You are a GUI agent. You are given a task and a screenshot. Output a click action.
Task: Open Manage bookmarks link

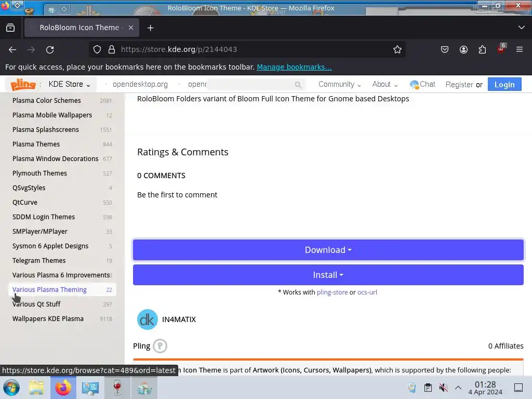click(294, 67)
